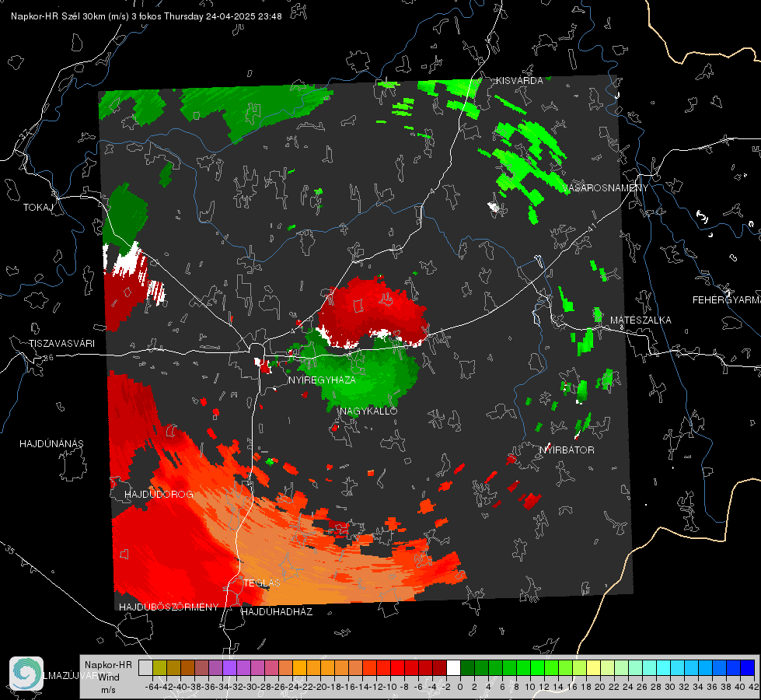This screenshot has width=761, height=700.
Task: Click the legend value 20
Action: click(x=600, y=687)
